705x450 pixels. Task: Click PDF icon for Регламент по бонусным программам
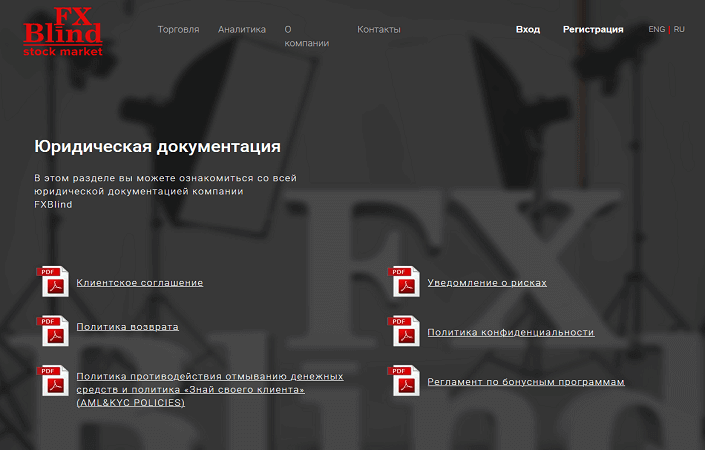click(x=404, y=381)
